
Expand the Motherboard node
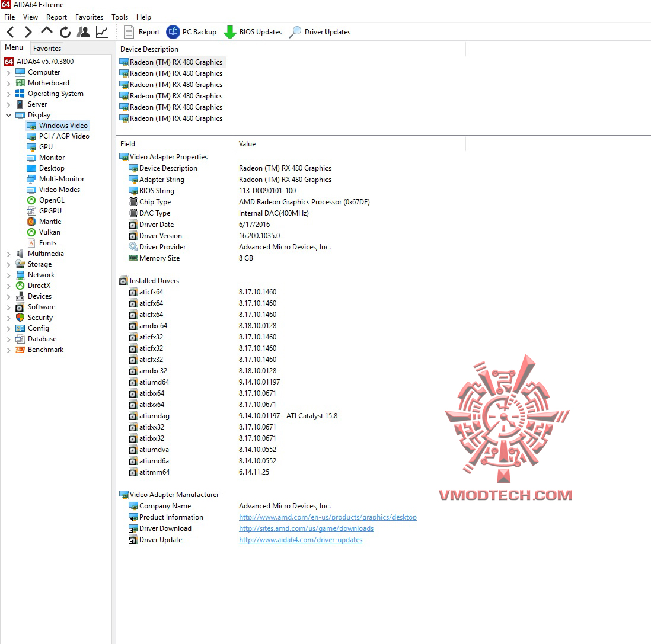tap(9, 84)
